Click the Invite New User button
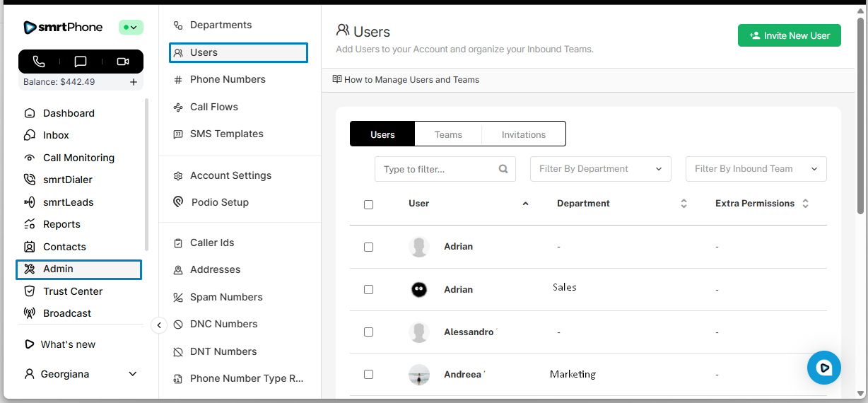Image resolution: width=868 pixels, height=403 pixels. (789, 35)
